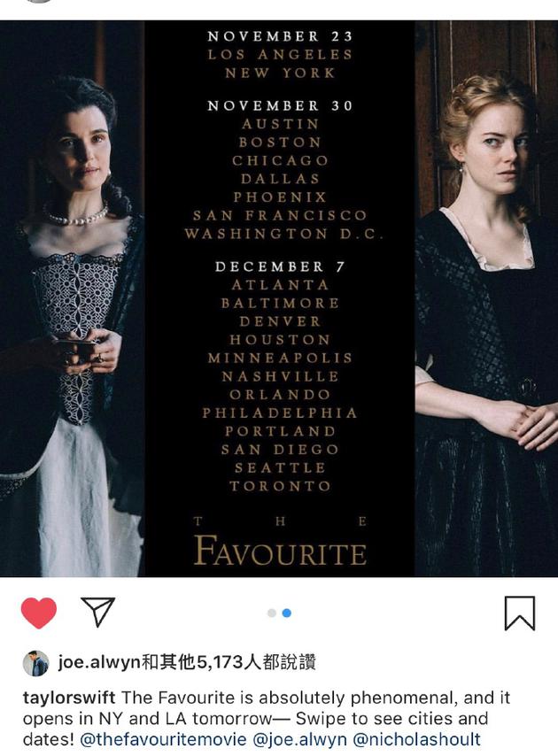Go to the first carousel dot
The image size is (558, 756).
click(x=272, y=613)
